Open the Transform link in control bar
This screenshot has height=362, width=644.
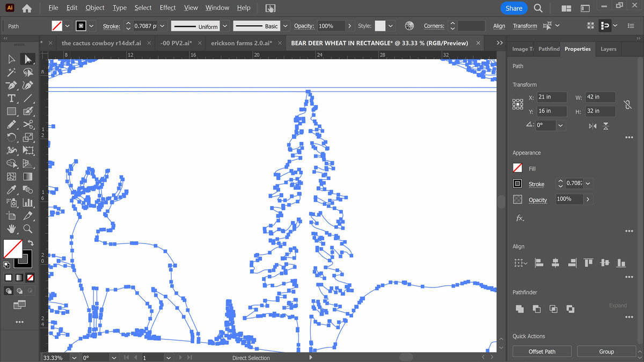pyautogui.click(x=525, y=26)
